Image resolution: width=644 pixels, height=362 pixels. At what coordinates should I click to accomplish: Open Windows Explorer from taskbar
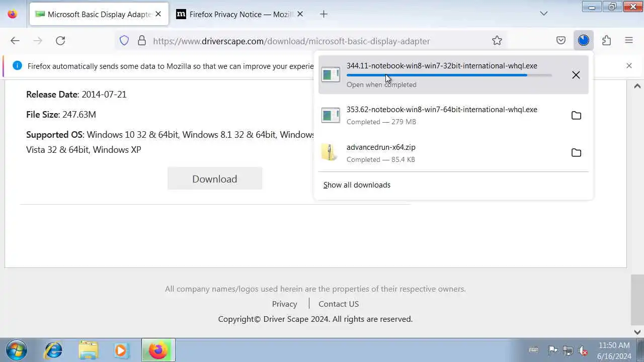[x=88, y=350]
